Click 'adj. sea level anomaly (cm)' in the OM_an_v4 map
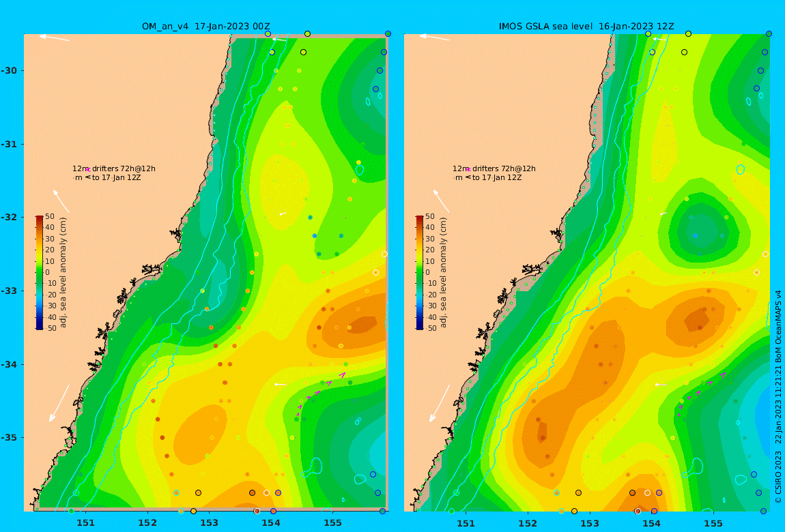Screen dimensions: 785x532 [63, 273]
